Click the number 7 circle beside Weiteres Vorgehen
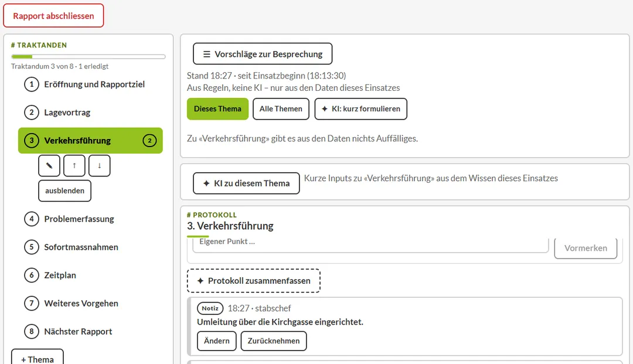 click(x=32, y=304)
